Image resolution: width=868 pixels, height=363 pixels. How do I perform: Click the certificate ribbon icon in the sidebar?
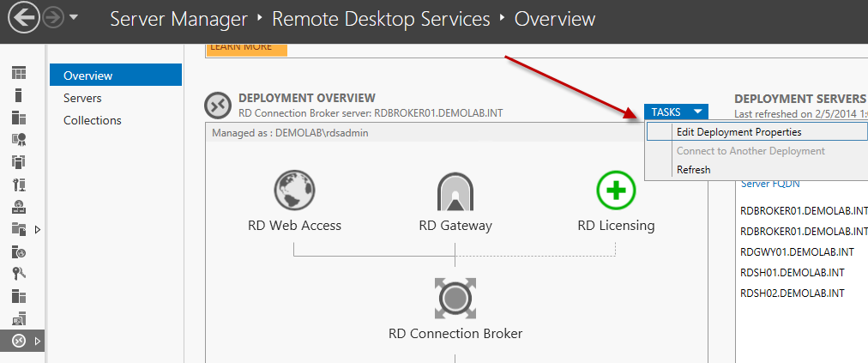(x=19, y=140)
